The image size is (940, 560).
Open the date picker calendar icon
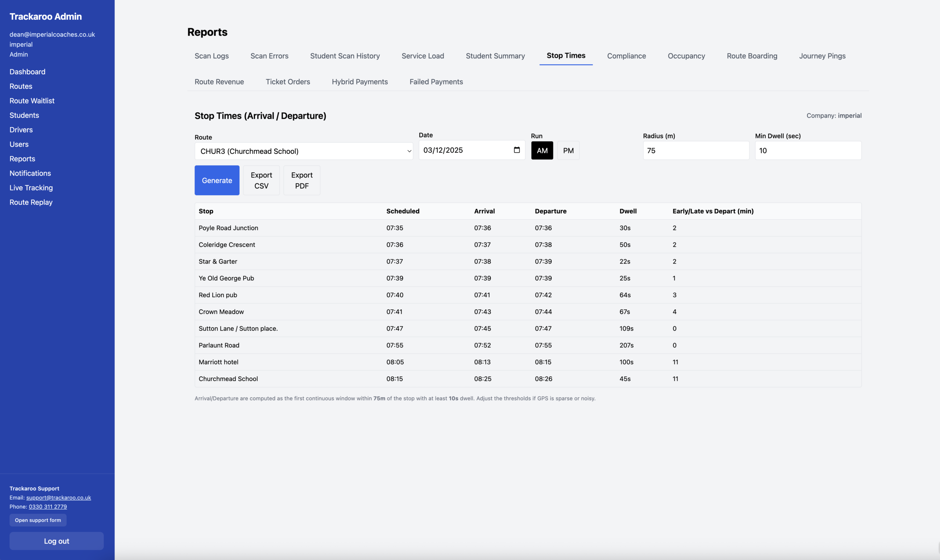[516, 150]
